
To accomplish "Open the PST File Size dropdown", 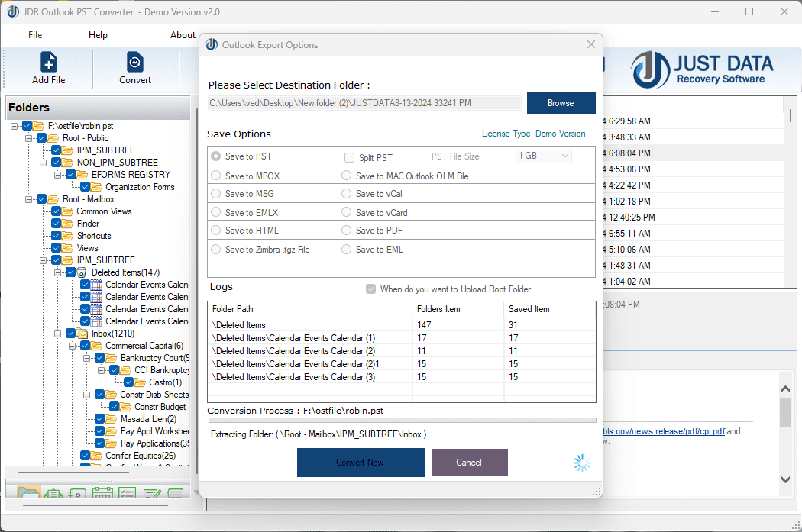I will (543, 156).
